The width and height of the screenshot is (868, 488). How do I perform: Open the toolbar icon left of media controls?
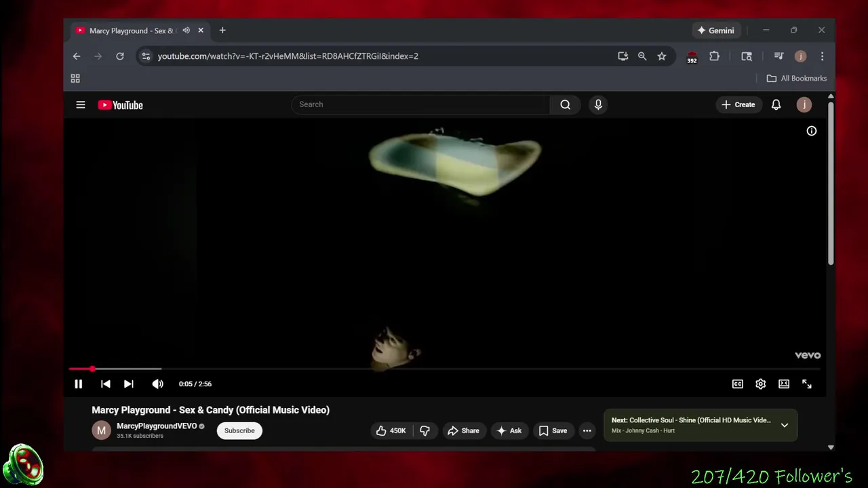tap(747, 56)
